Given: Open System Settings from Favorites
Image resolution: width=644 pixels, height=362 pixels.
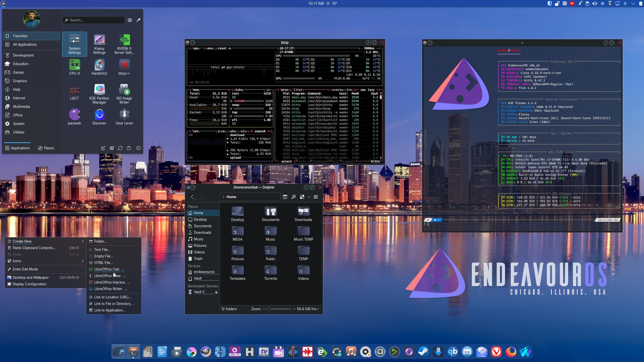Looking at the screenshot, I should pos(74,44).
